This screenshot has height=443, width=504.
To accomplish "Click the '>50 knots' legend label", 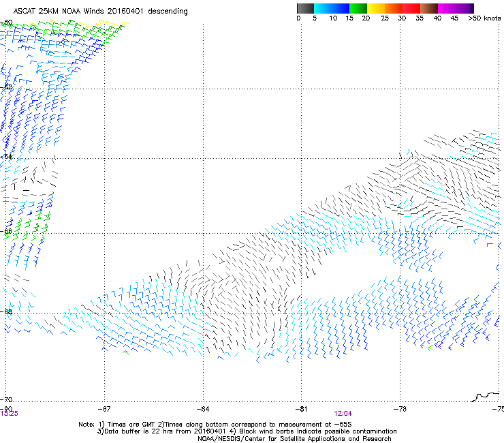I will click(484, 18).
